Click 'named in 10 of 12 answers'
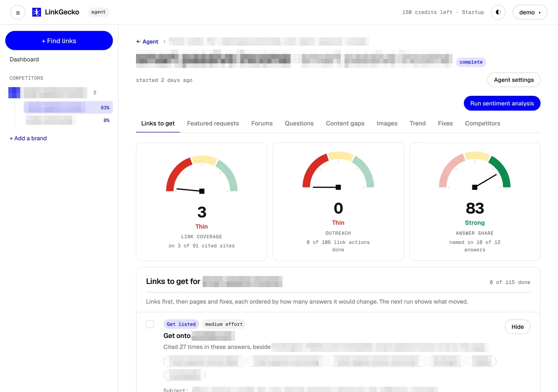Viewport: 558px width, 392px height. click(475, 246)
